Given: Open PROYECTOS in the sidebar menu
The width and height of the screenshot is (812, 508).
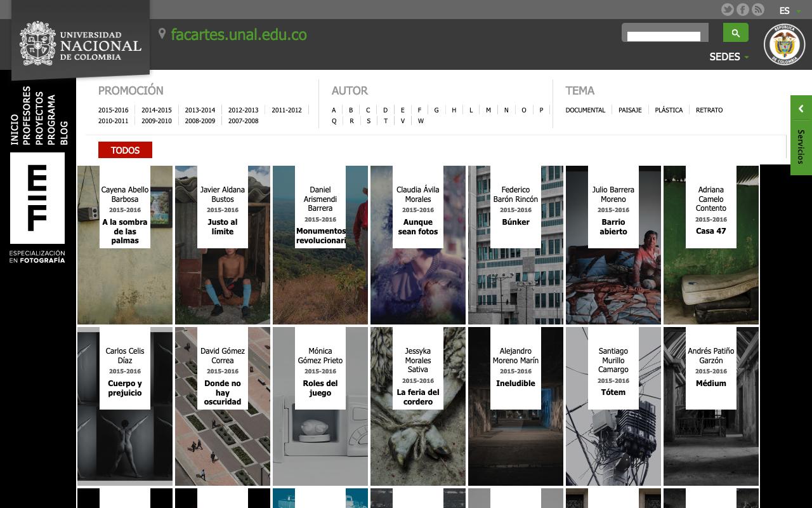Looking at the screenshot, I should coord(39,118).
